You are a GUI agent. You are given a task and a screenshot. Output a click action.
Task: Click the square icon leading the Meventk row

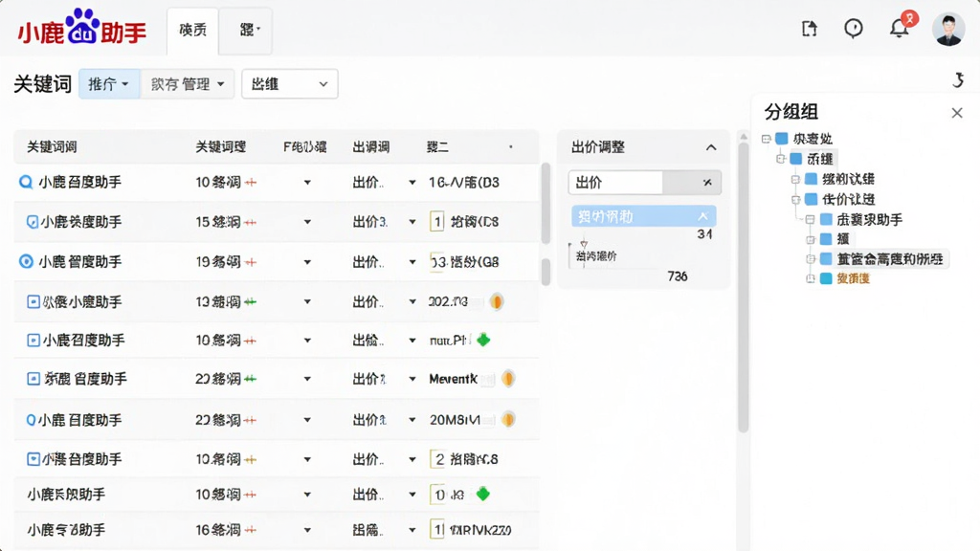(x=33, y=379)
